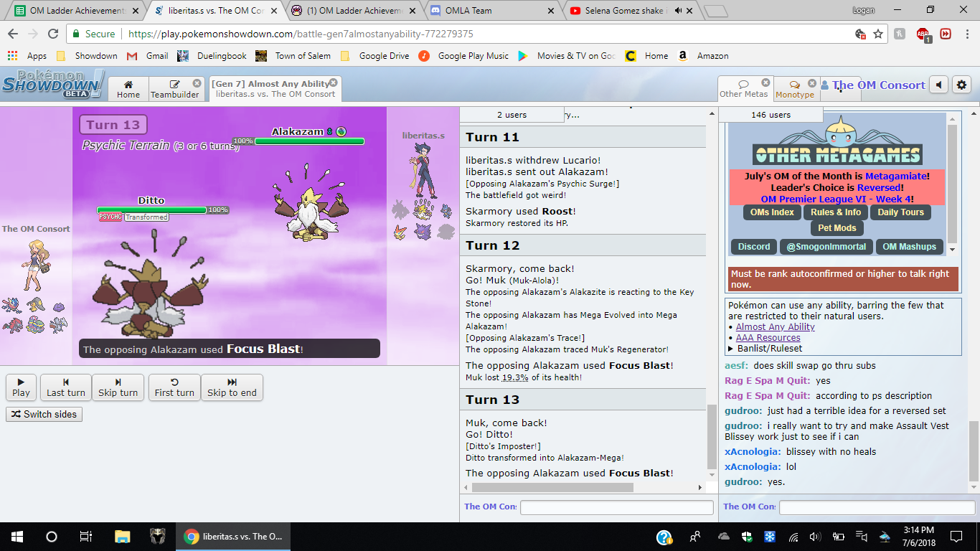Click aesf username in chat
980x551 pixels.
click(x=737, y=366)
